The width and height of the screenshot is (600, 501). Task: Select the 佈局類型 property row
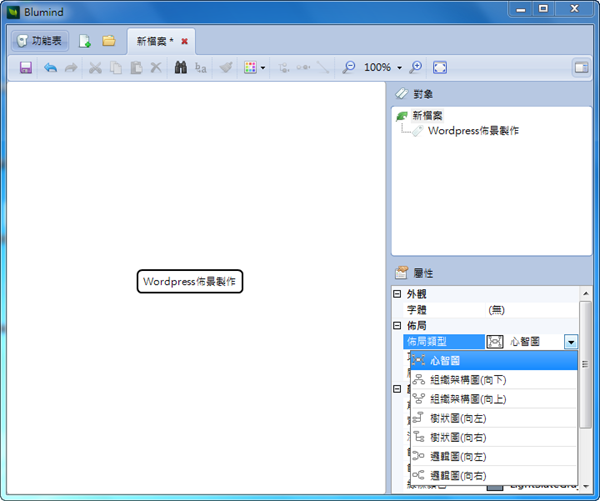(443, 341)
